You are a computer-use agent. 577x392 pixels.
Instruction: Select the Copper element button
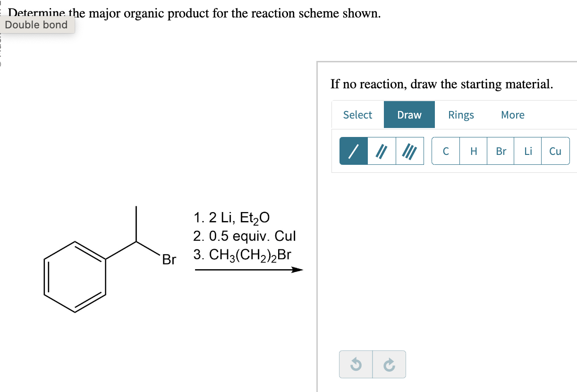tap(555, 151)
